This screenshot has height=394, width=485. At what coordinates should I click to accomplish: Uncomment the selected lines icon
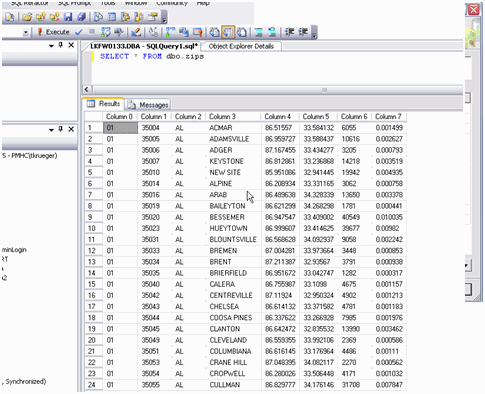click(272, 32)
